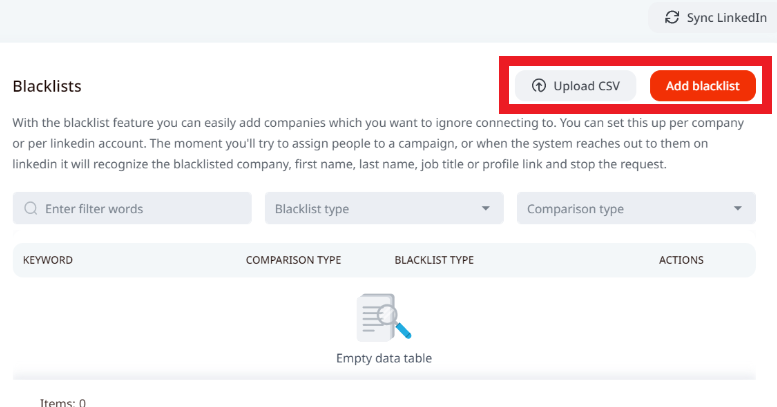Click the Comparison type dropdown arrow
This screenshot has width=777, height=407.
tap(738, 209)
